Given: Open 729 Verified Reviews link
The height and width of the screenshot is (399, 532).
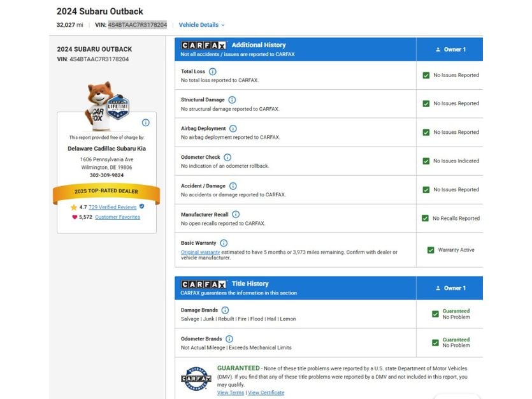Looking at the screenshot, I should 112,207.
